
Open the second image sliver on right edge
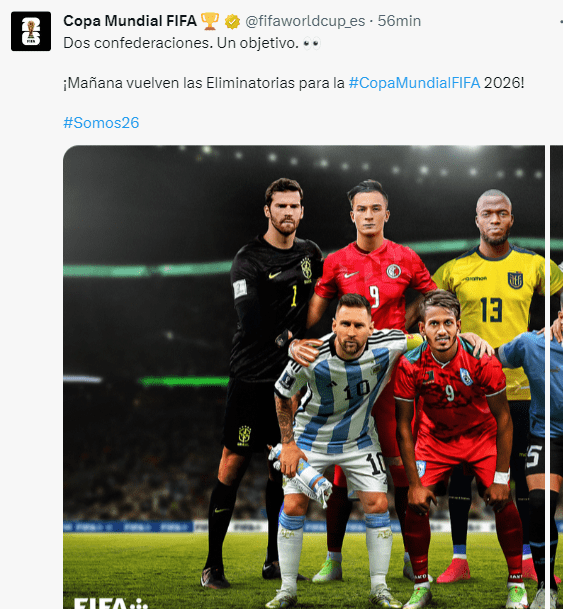tap(557, 377)
